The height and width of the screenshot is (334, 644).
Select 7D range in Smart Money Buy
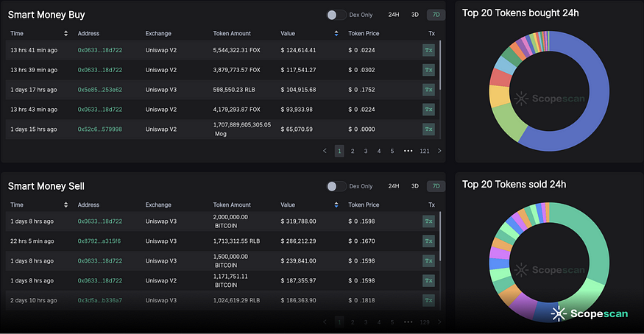435,15
